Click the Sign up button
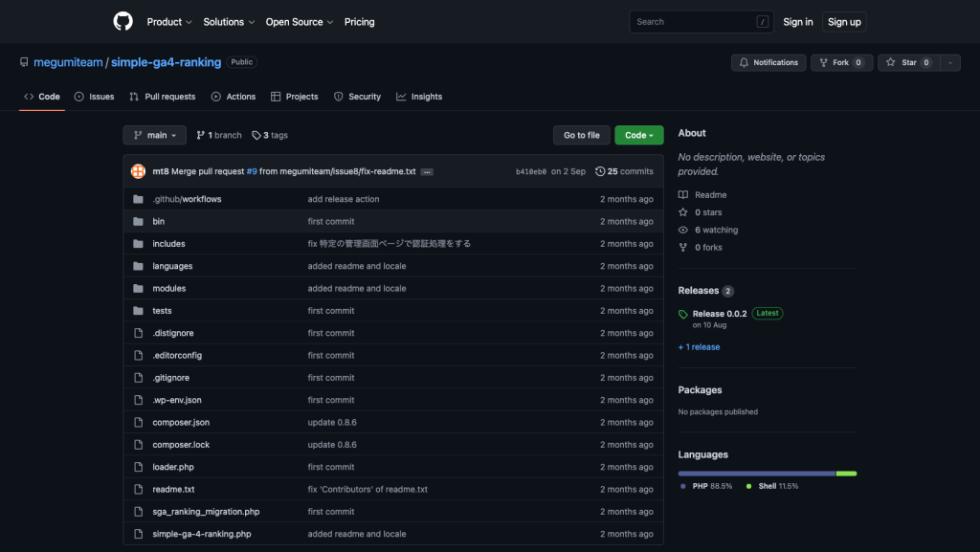Screen dimensions: 980x552 [x=844, y=22]
